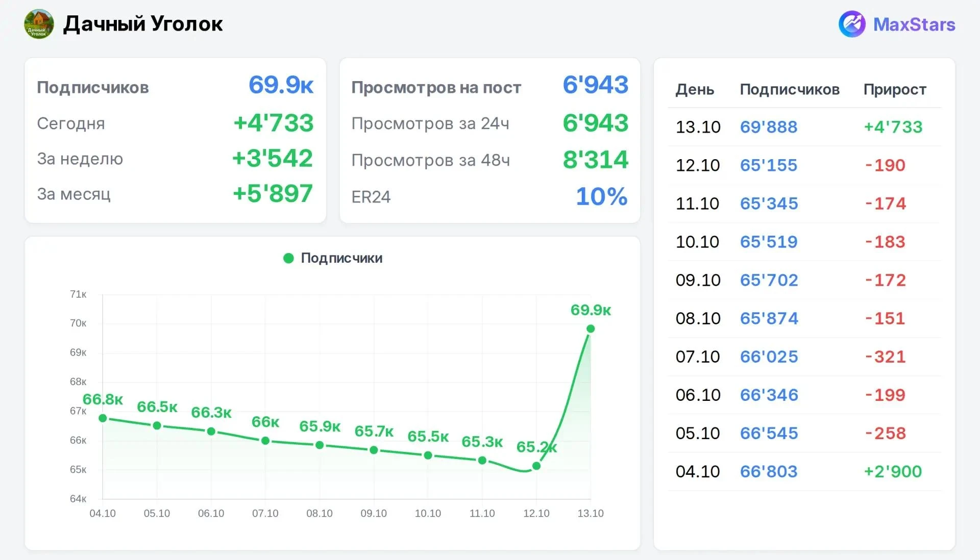The width and height of the screenshot is (980, 560).
Task: Select the weekly growth value +3'542
Action: pyautogui.click(x=272, y=158)
